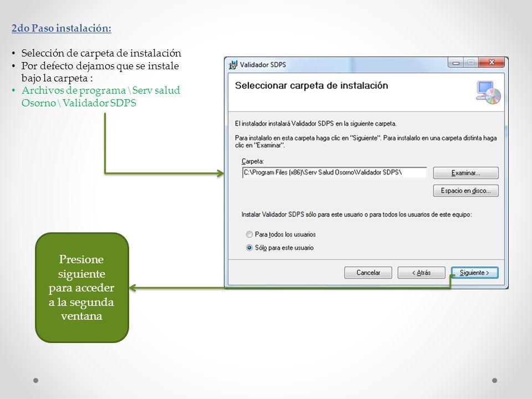Open the Examinar folder browser
532x399 pixels.
coord(466,173)
